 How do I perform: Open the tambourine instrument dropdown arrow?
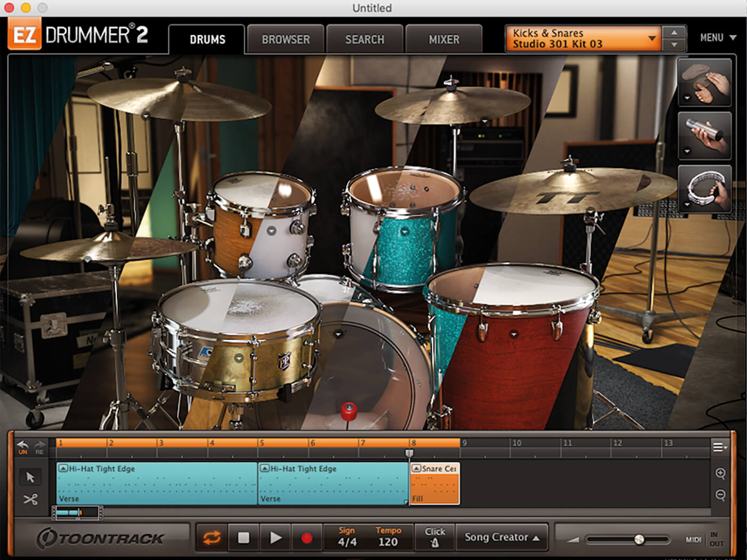click(x=687, y=204)
